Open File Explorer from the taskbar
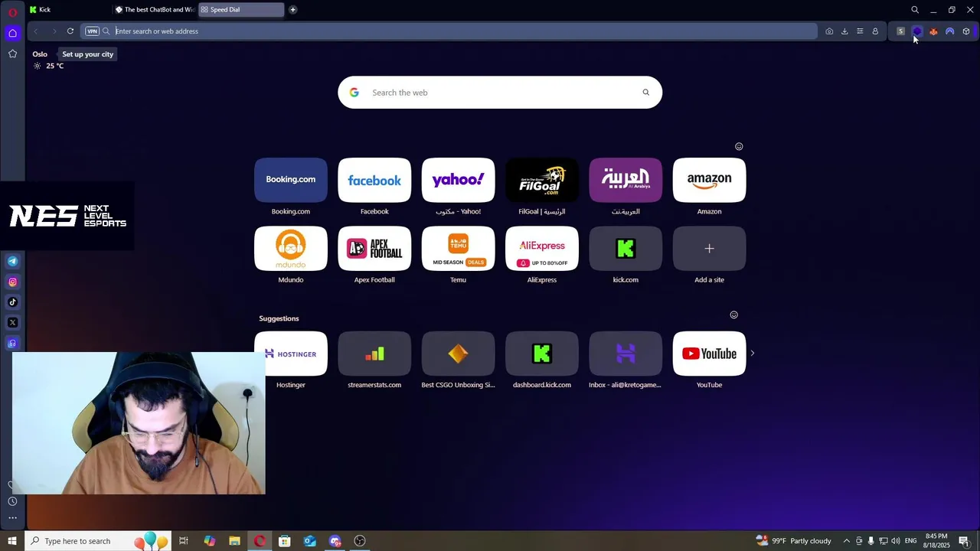 point(234,541)
